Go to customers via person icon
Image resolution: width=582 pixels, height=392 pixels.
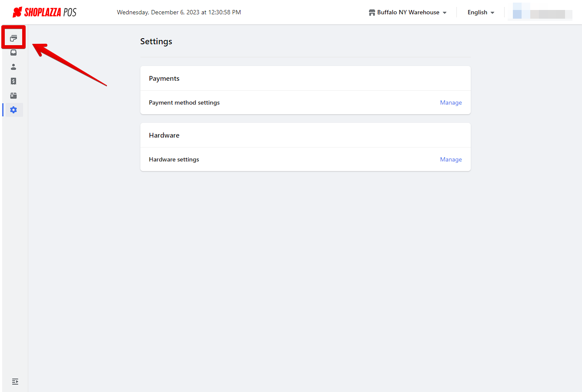pos(13,67)
